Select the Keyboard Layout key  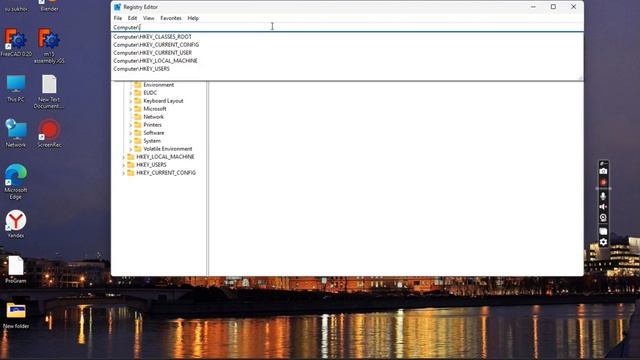[x=163, y=101]
